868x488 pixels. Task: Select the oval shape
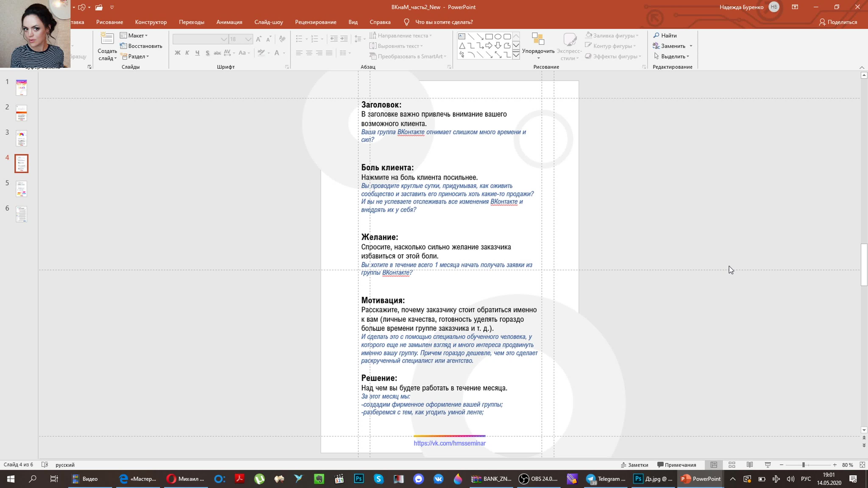pyautogui.click(x=498, y=36)
